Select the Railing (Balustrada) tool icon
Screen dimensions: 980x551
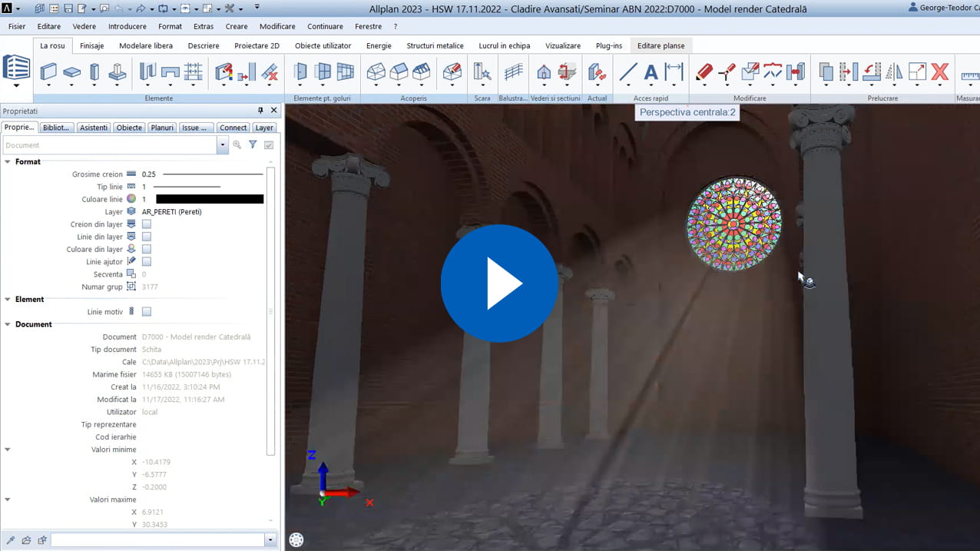[x=513, y=72]
